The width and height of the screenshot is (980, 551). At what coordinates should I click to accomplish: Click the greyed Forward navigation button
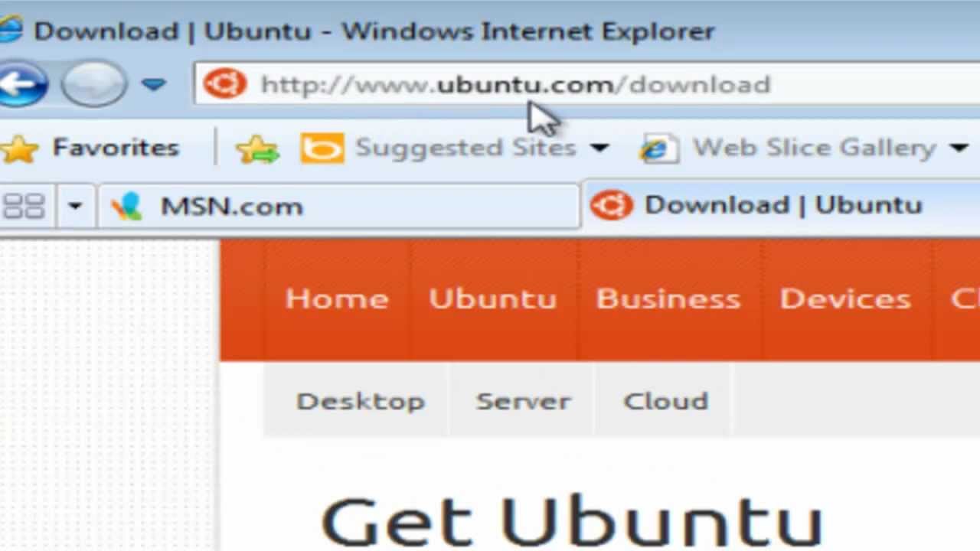[x=93, y=83]
